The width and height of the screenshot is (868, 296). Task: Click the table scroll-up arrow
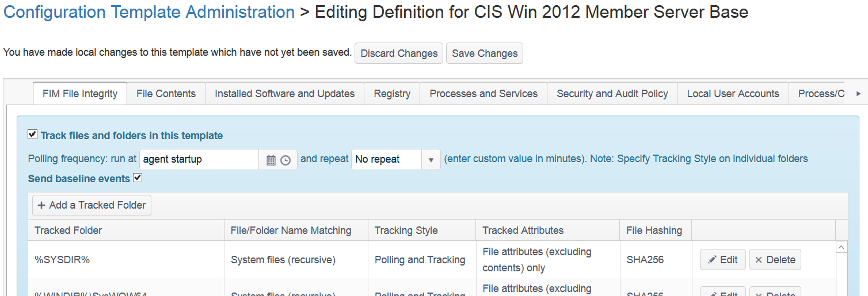[x=841, y=247]
